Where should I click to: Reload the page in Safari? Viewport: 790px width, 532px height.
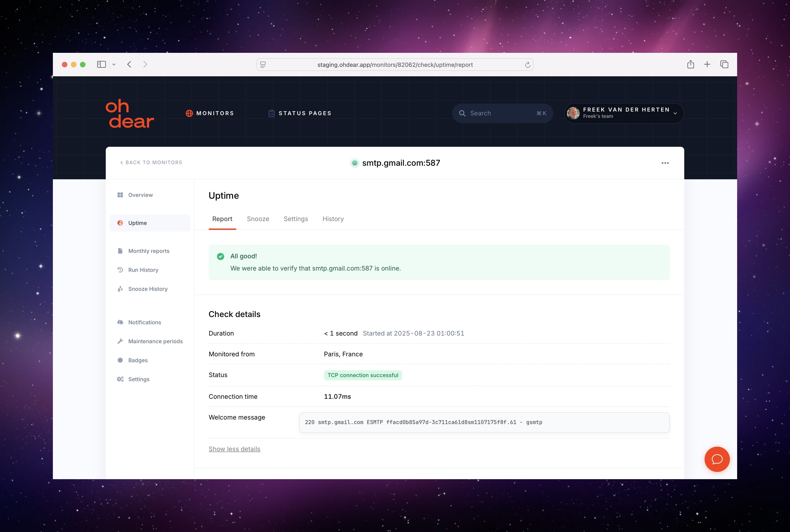tap(528, 65)
